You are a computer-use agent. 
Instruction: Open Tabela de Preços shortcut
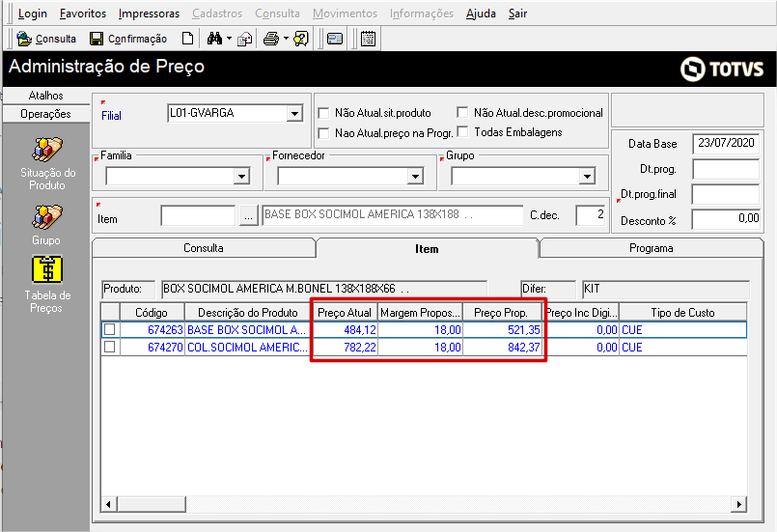click(x=47, y=284)
